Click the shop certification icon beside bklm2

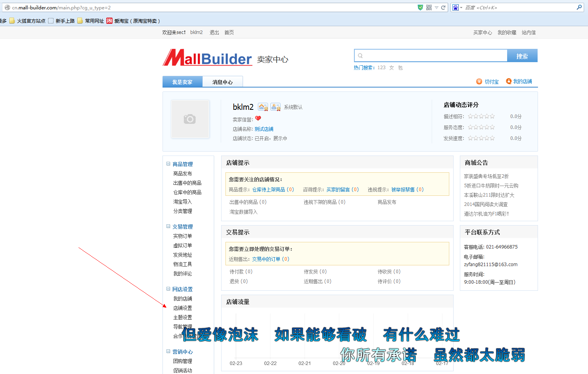263,107
